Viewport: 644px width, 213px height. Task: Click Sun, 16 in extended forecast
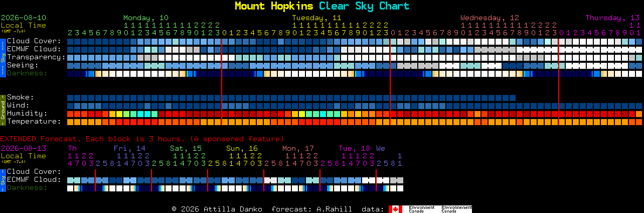click(x=242, y=148)
